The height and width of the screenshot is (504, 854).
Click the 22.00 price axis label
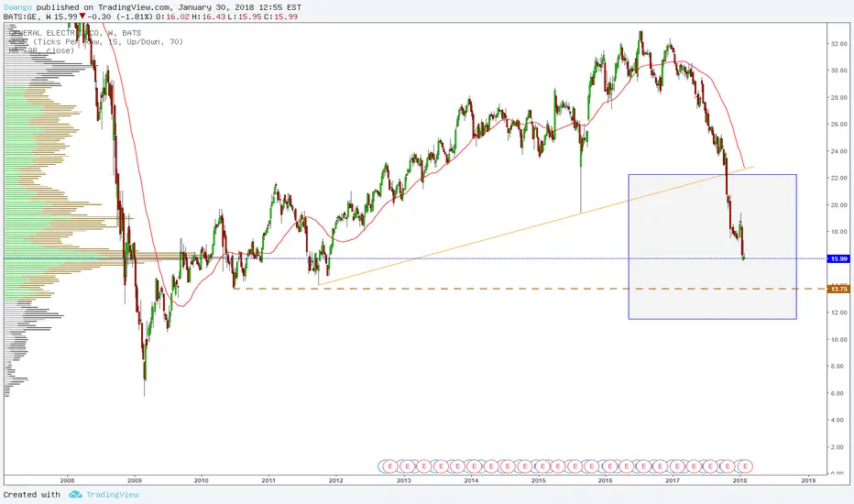click(838, 178)
